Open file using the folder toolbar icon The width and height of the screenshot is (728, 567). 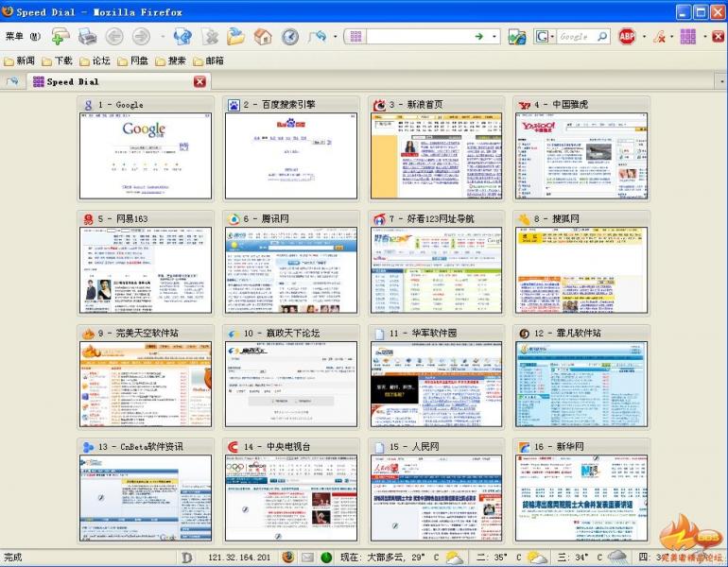236,36
